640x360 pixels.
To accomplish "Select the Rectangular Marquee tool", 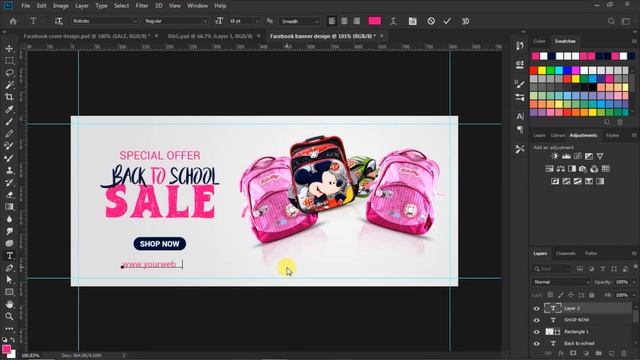I will click(9, 61).
